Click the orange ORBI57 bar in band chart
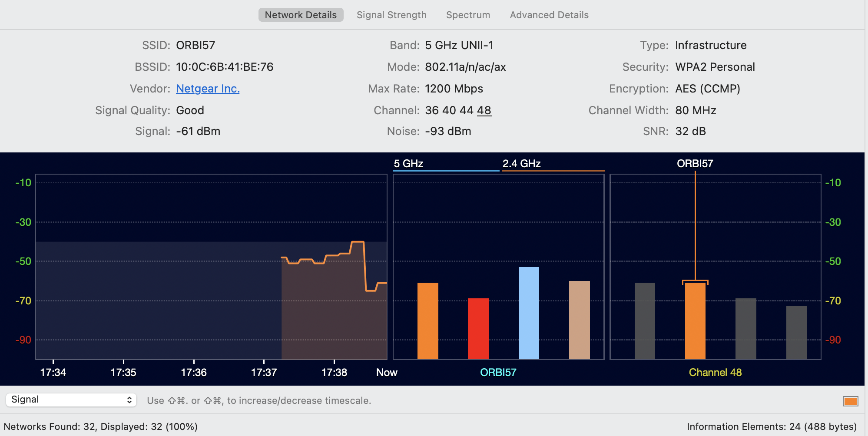 [x=428, y=321]
